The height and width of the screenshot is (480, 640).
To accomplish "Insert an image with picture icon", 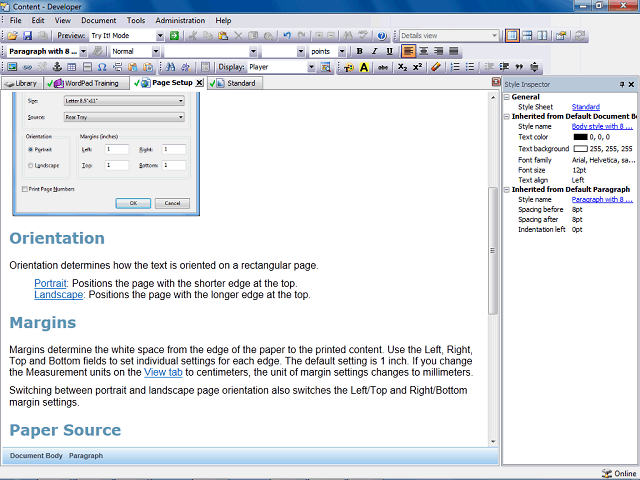I will pos(12,67).
